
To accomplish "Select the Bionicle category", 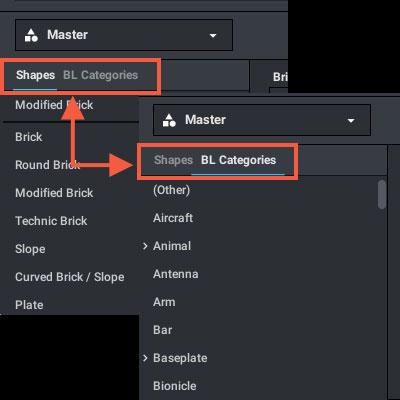I will 175,386.
